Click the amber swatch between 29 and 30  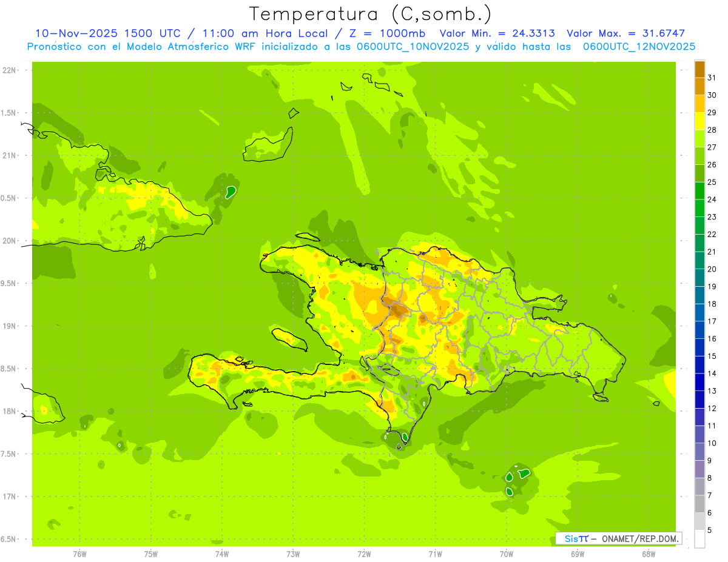tap(699, 104)
